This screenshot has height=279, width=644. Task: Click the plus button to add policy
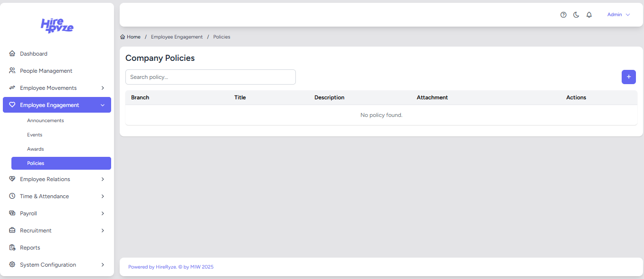628,77
